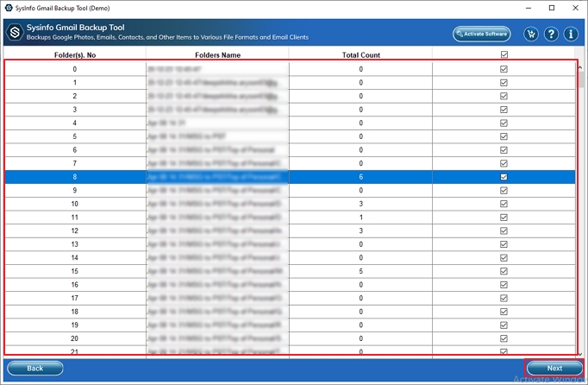Toggle the checkbox for folder 12
588x385 pixels.
pyautogui.click(x=504, y=230)
